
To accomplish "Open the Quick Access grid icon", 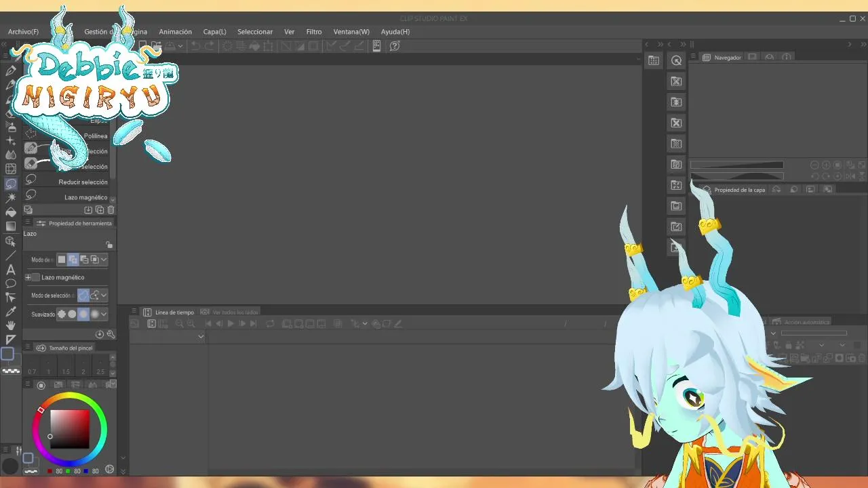I will point(654,60).
